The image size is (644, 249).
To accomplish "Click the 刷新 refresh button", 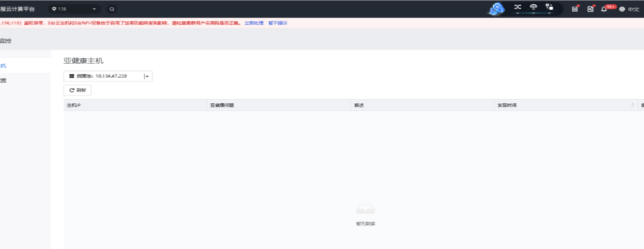I will (77, 90).
